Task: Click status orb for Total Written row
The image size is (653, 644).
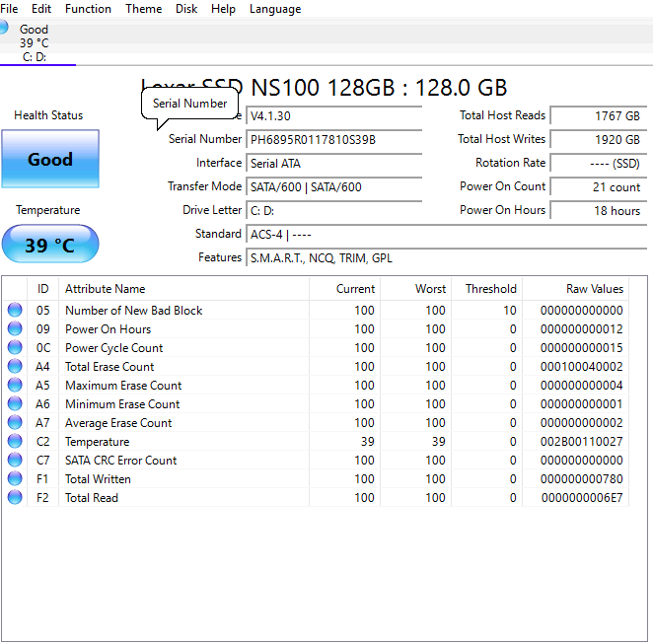Action: tap(15, 478)
